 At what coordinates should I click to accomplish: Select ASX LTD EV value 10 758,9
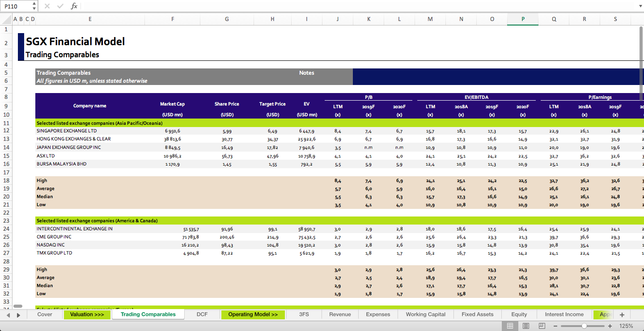click(x=307, y=156)
